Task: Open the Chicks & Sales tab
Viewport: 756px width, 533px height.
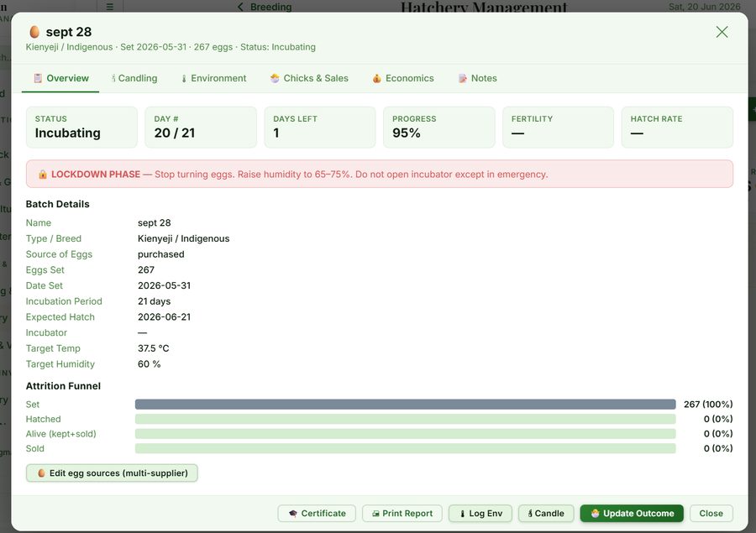Action: tap(309, 78)
